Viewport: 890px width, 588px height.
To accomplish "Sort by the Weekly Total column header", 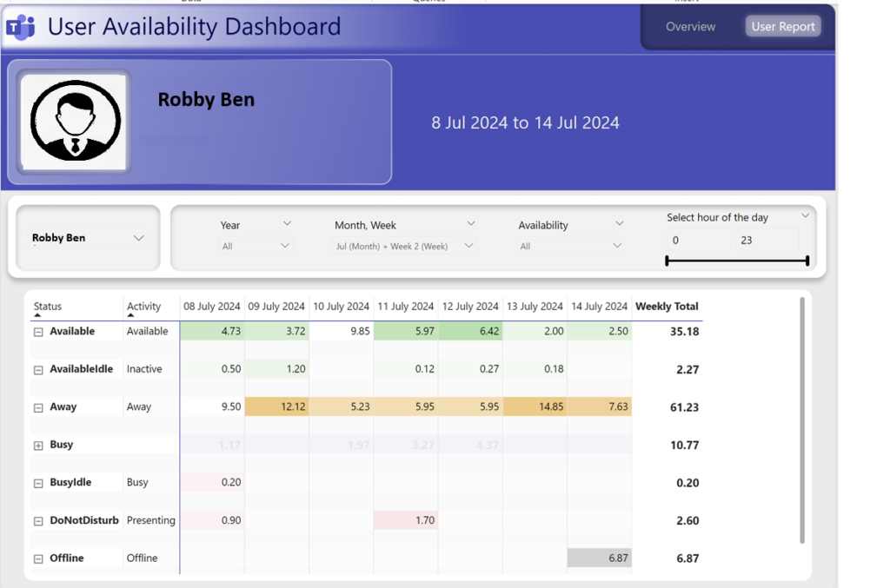I will tap(667, 307).
